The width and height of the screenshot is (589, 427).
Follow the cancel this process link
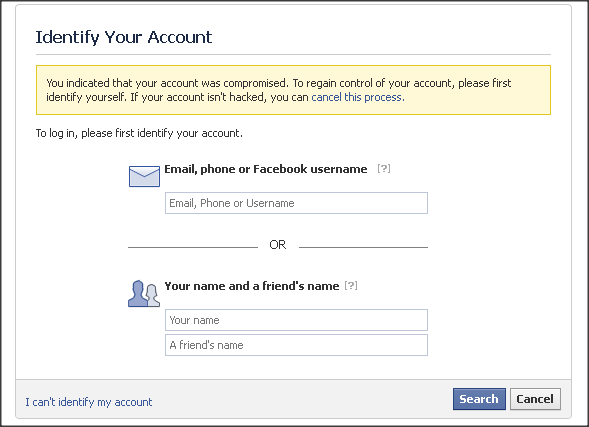(x=358, y=97)
